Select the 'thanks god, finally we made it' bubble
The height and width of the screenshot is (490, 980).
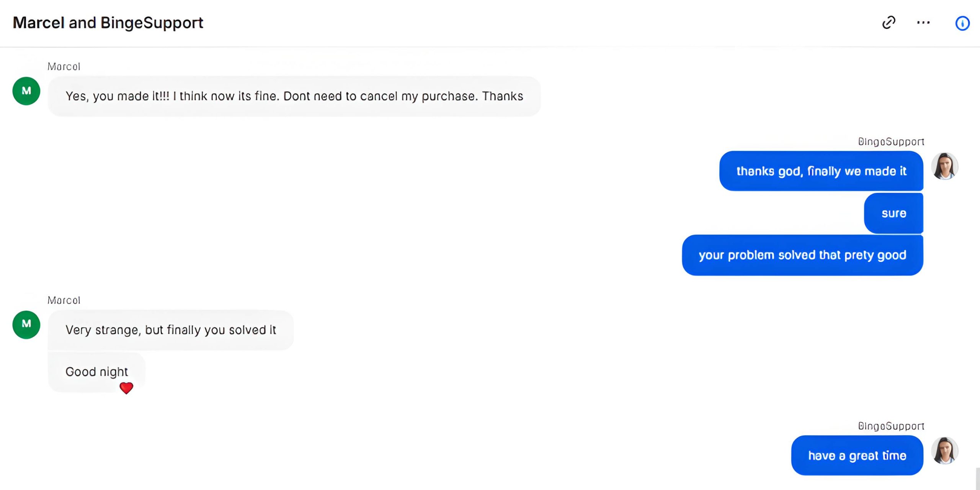pos(821,171)
